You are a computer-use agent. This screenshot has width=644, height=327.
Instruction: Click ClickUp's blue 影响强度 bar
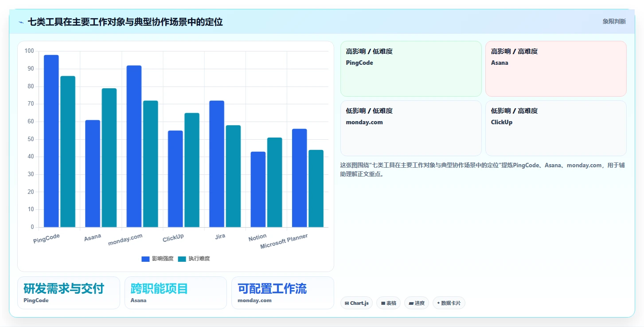point(176,179)
